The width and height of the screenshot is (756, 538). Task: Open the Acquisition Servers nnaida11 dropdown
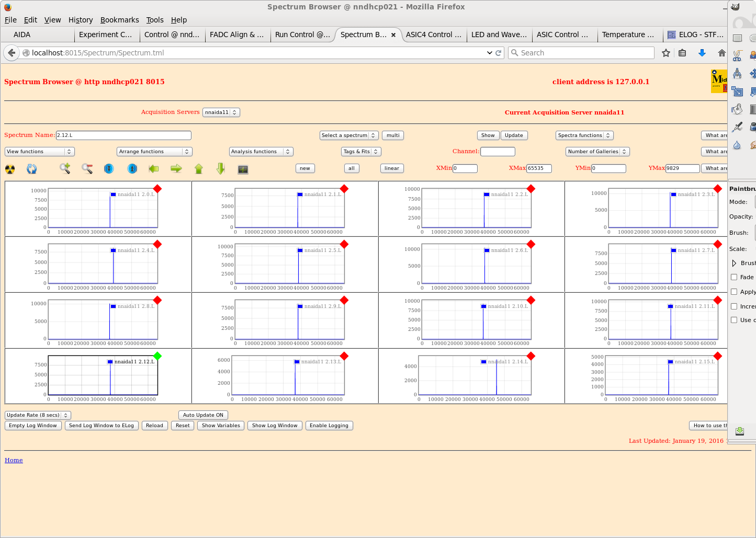221,112
